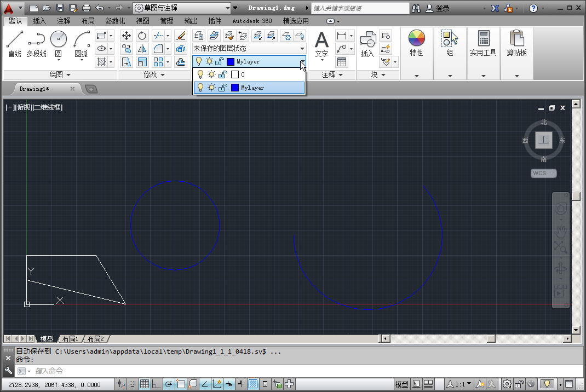Select the Arc (圆弧) tool
The height and width of the screenshot is (392, 586).
point(82,39)
